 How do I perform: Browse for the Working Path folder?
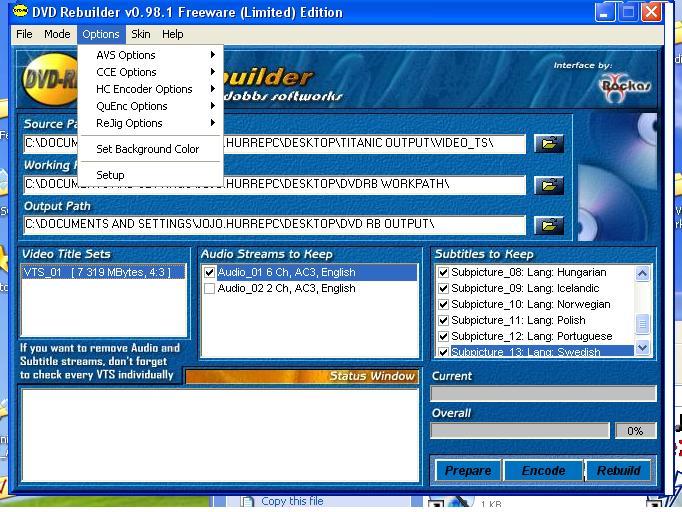(x=549, y=186)
